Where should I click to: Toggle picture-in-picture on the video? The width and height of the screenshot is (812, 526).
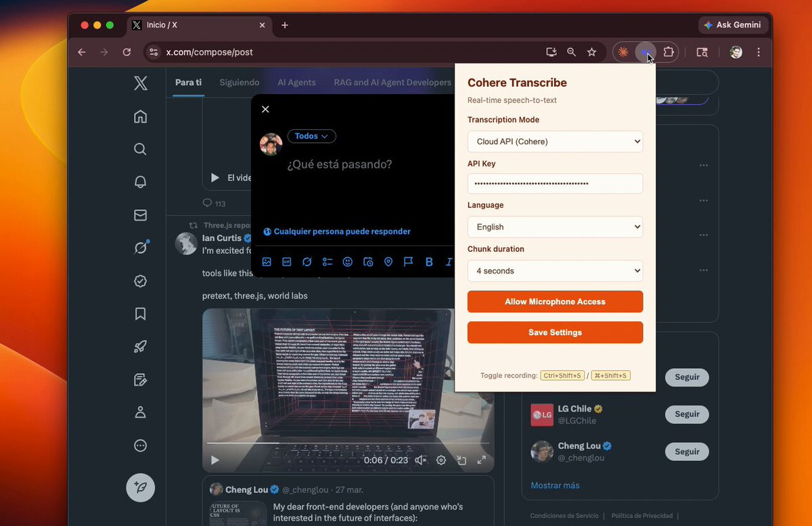(461, 460)
